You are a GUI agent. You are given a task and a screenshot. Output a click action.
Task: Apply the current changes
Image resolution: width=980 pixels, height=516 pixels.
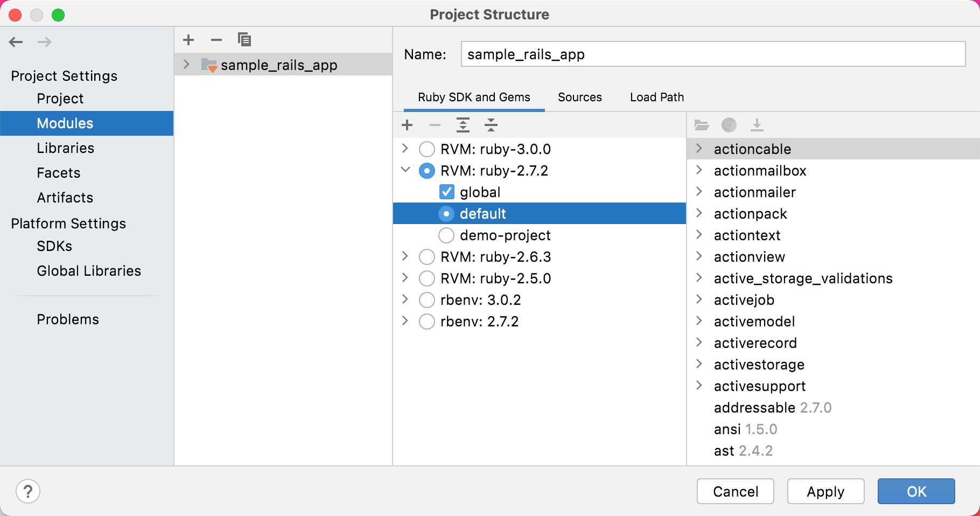(825, 491)
